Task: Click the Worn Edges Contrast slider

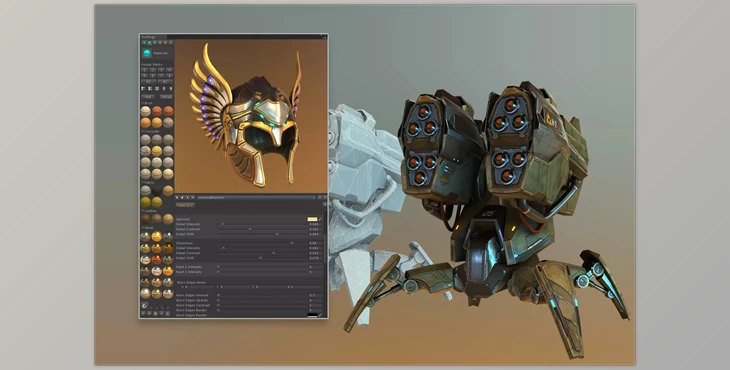Action: 263,305
